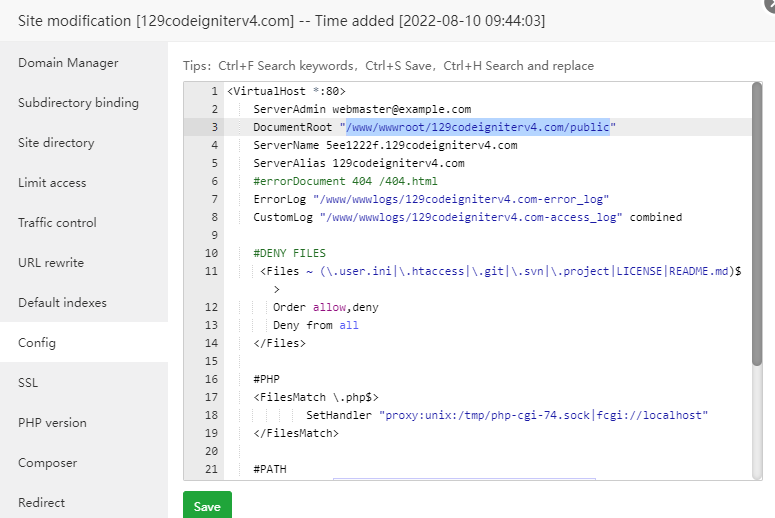The width and height of the screenshot is (775, 518).
Task: Click the Order allow,deny line
Action: point(326,307)
